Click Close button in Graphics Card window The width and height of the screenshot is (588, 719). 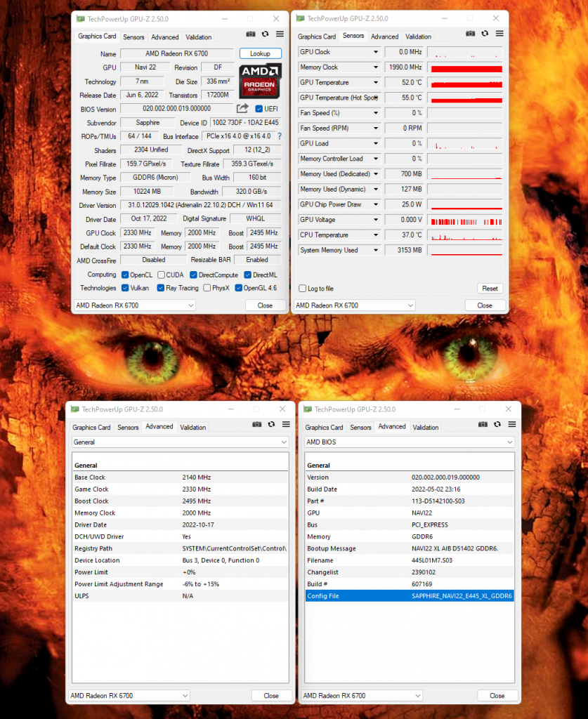[x=265, y=305]
